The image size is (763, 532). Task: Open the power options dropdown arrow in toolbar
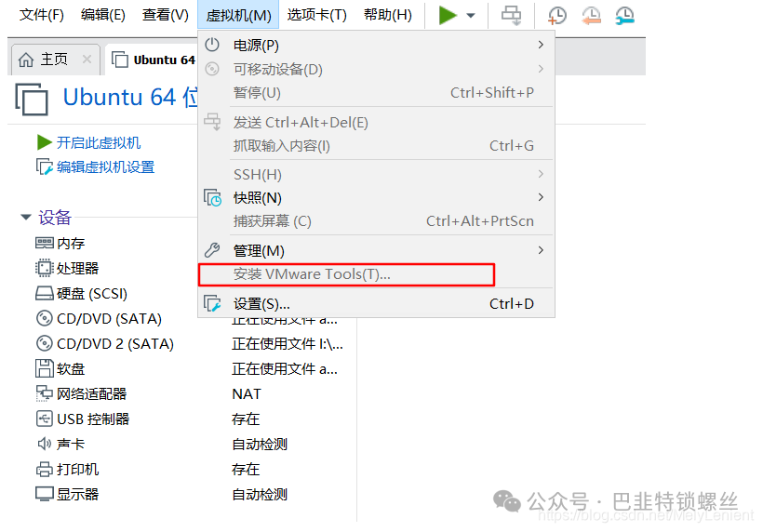click(471, 16)
